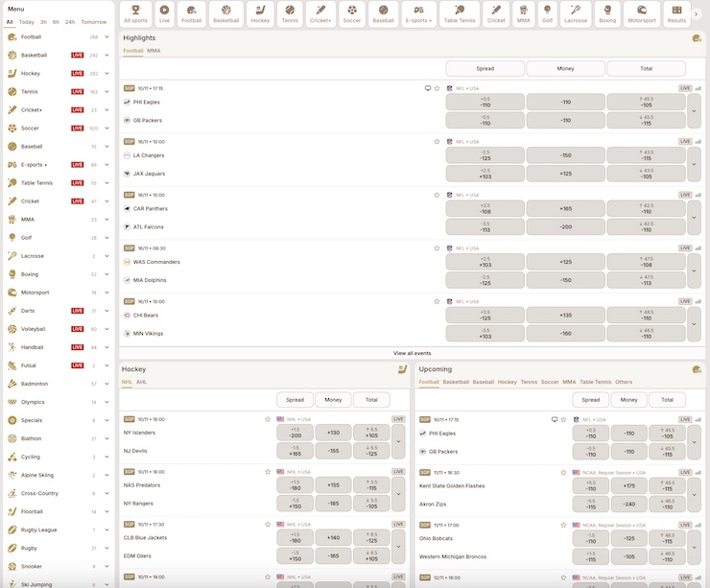Select Lacrosse icon in top sports bar
The image size is (710, 588).
click(x=576, y=14)
